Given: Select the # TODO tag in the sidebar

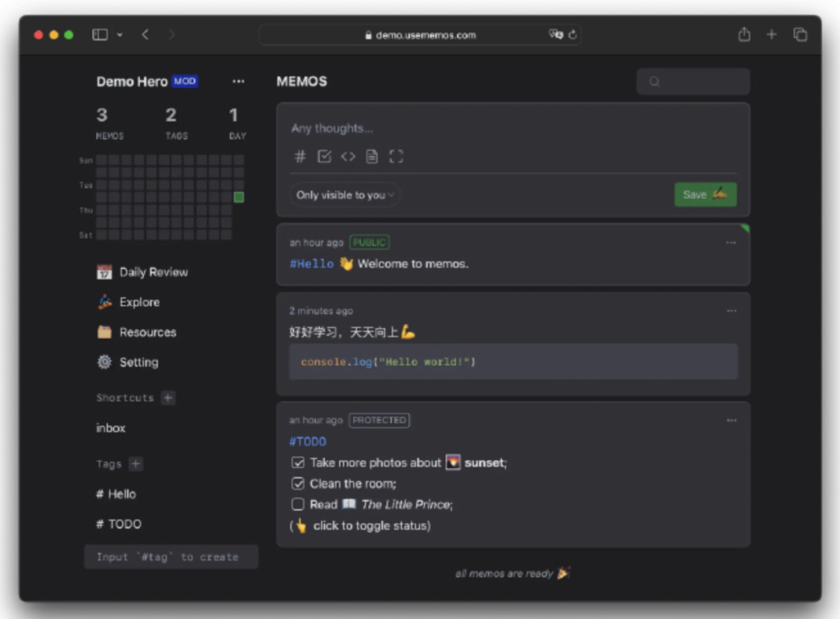Looking at the screenshot, I should [118, 523].
